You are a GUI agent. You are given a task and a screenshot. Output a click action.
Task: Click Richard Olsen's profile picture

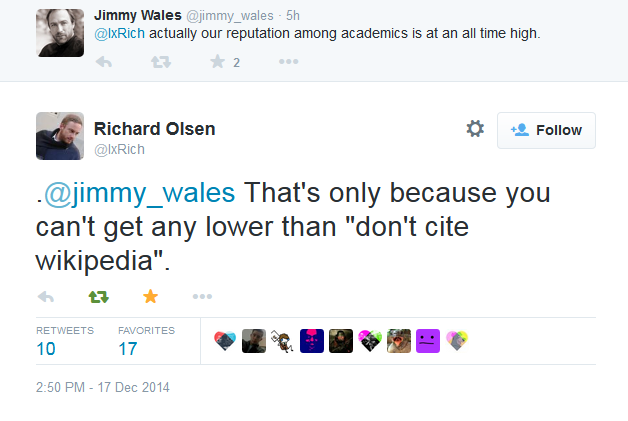[x=59, y=135]
